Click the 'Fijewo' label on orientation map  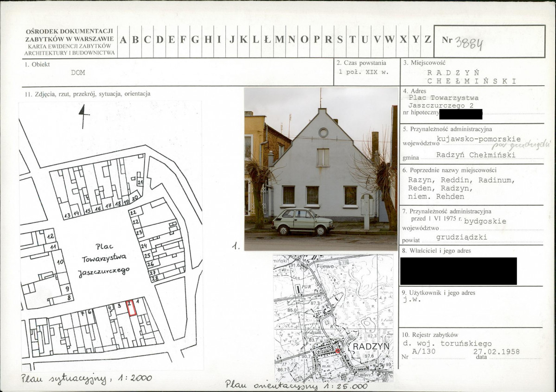[325, 266]
